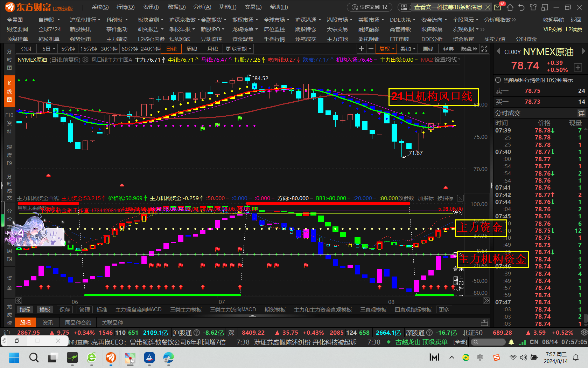
Task: Click the 画线 drawing button
Action: tap(428, 49)
